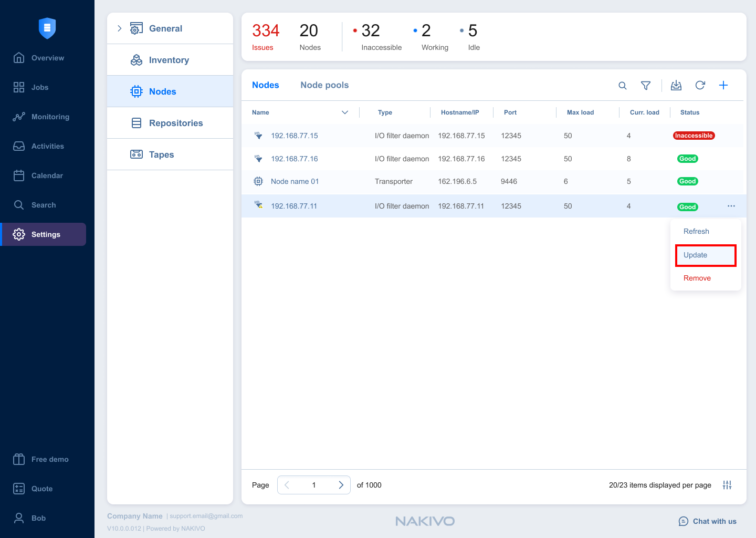Toggle sort order on Name column chevron
The height and width of the screenshot is (538, 756).
pos(345,112)
